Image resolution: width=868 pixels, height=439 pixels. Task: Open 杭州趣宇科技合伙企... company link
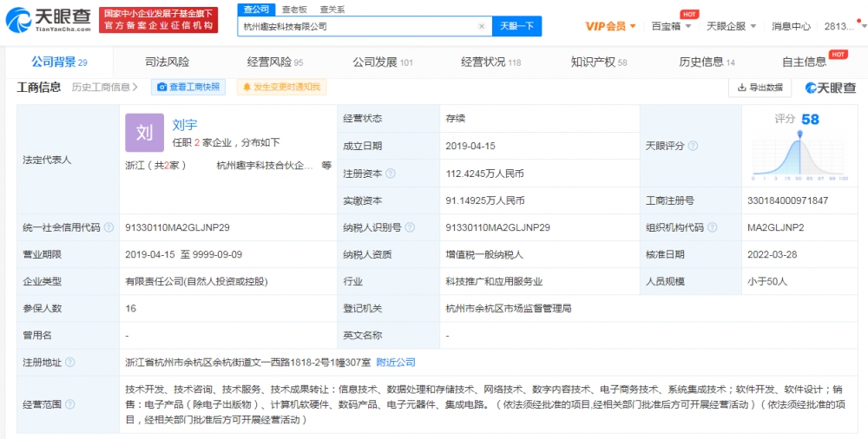pyautogui.click(x=265, y=165)
